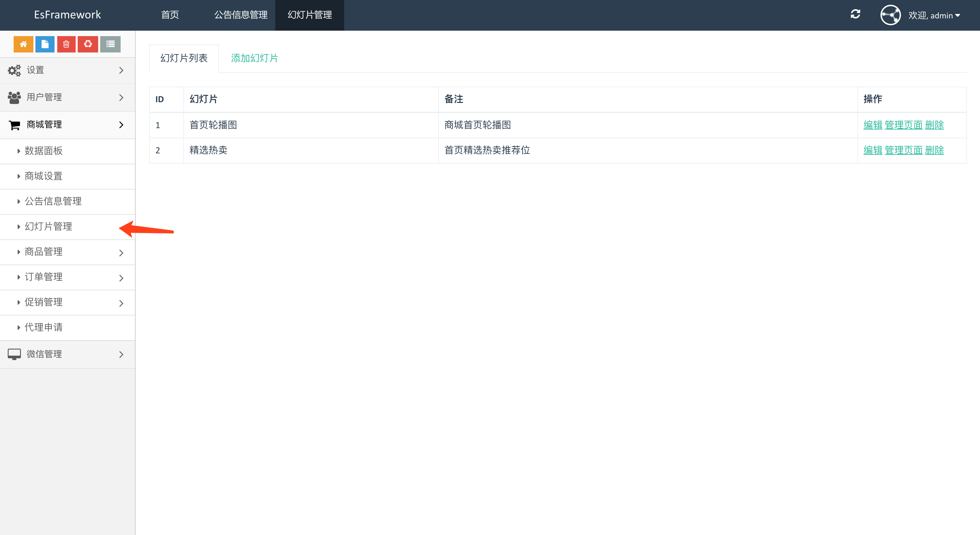Click the refresh icon in top bar
Screen dimensions: 980x535
click(x=855, y=14)
